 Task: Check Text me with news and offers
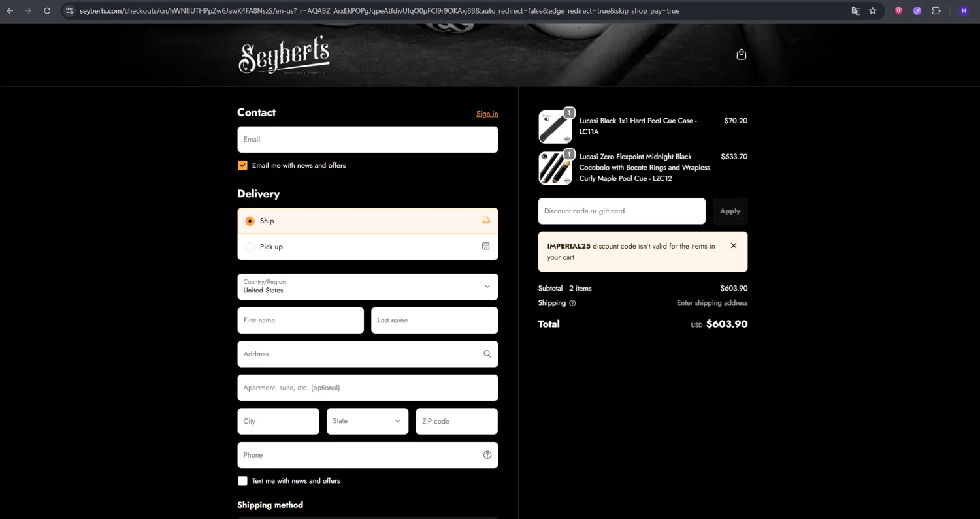242,480
